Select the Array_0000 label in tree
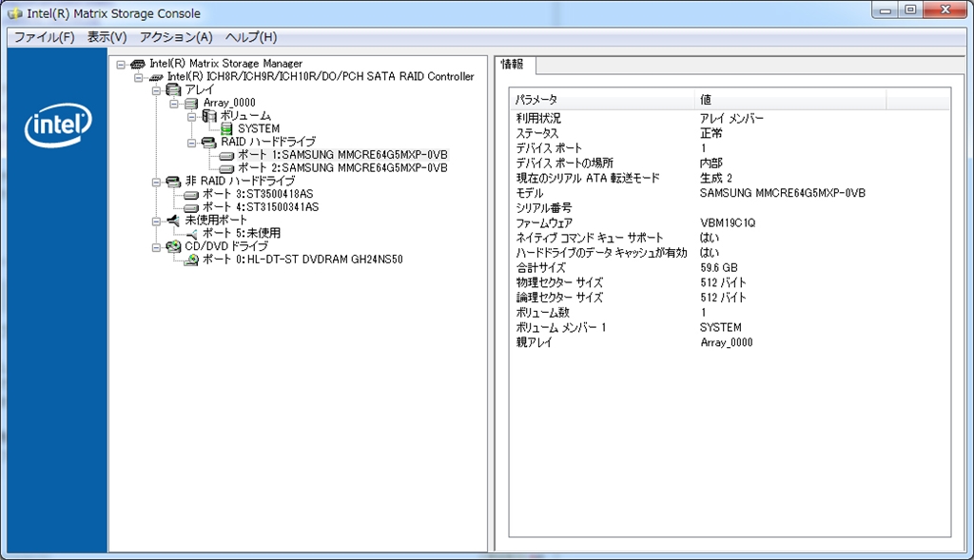This screenshot has height=560, width=974. (x=229, y=103)
